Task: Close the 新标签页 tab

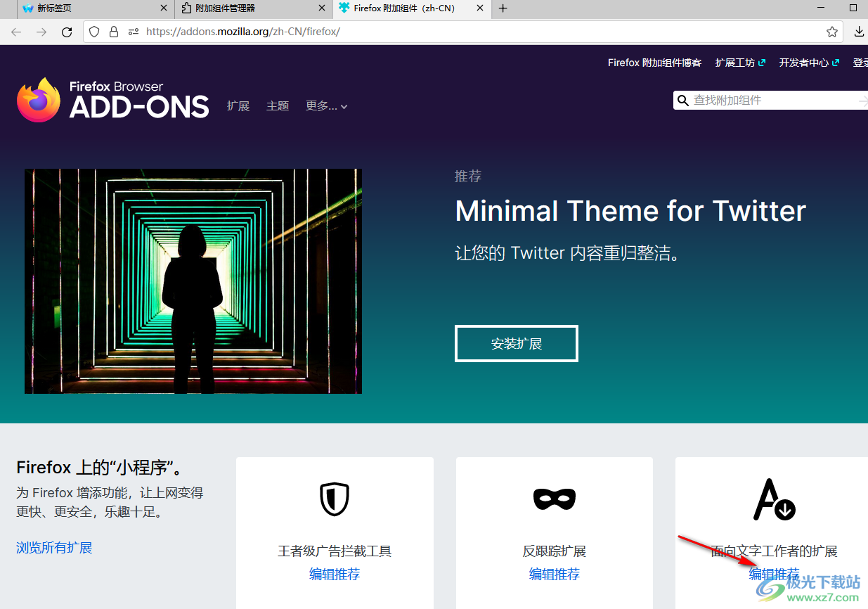Action: click(164, 8)
